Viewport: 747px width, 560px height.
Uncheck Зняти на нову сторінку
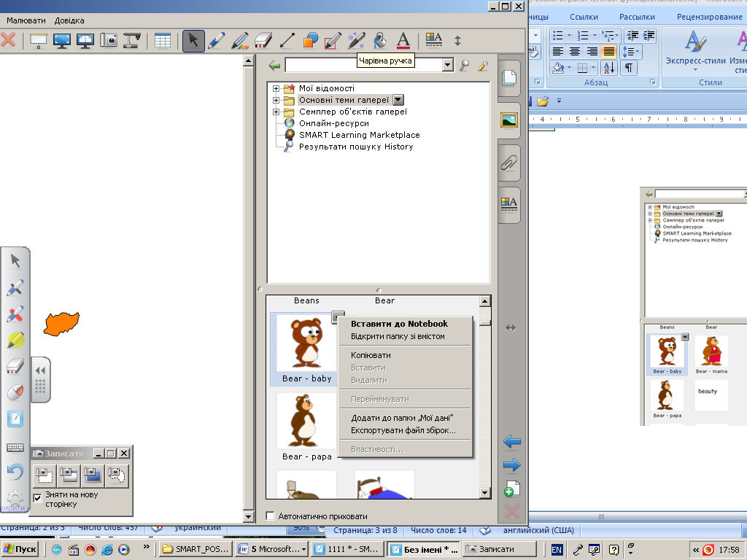point(38,498)
